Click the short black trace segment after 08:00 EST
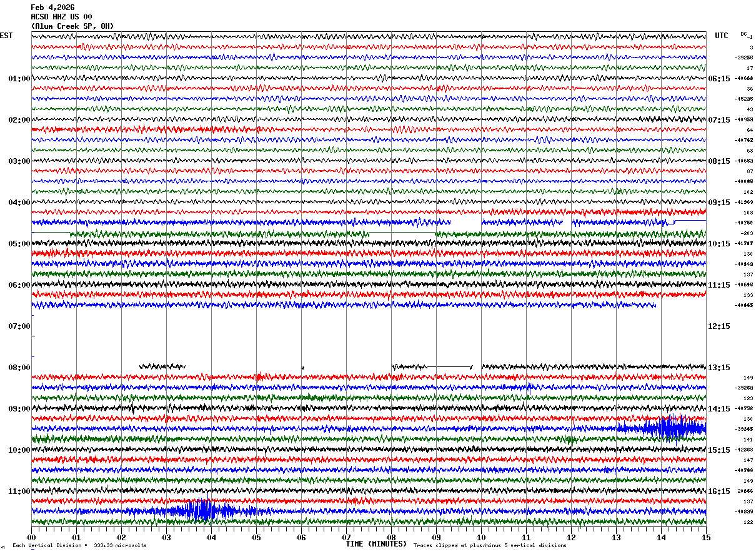Screen dimensions: 756x554 pyautogui.click(x=162, y=366)
